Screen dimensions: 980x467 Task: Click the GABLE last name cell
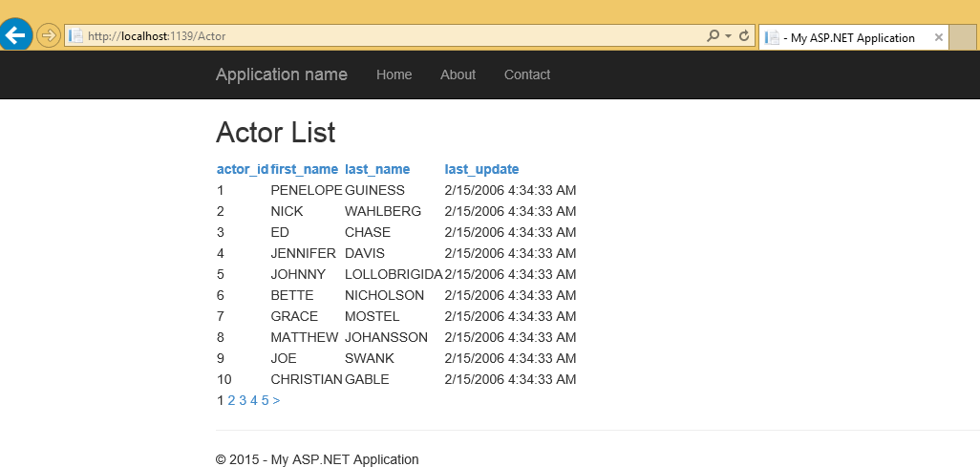point(367,379)
